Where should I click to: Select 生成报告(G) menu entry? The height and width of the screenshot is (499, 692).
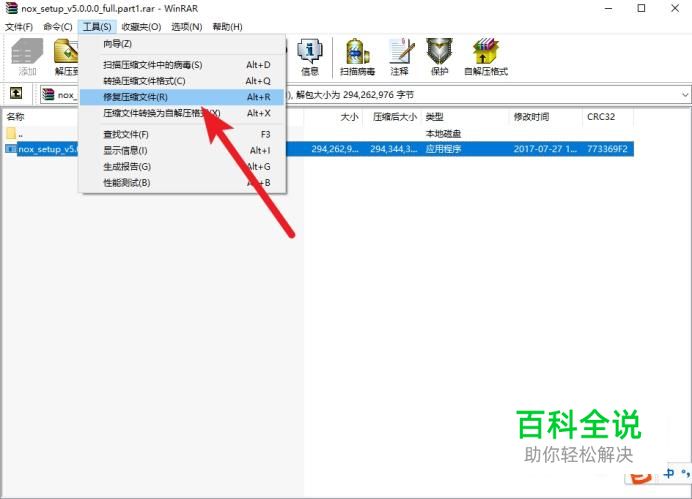coord(182,167)
